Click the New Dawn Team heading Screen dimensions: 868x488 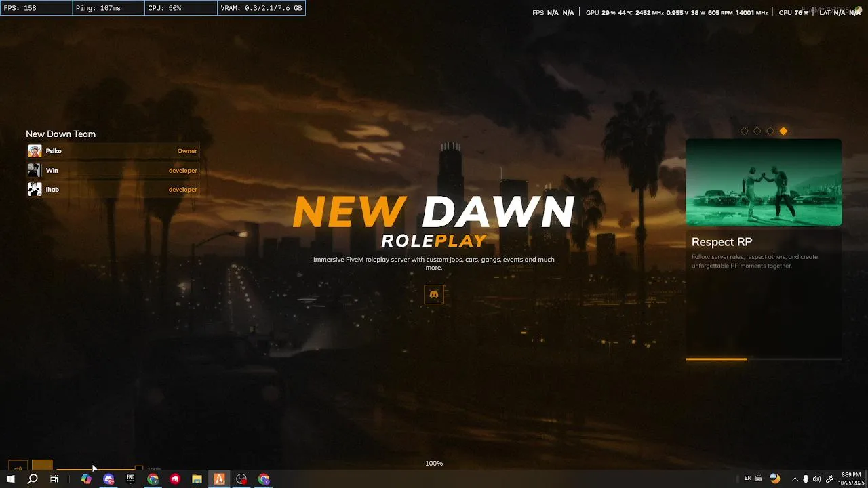tap(60, 134)
